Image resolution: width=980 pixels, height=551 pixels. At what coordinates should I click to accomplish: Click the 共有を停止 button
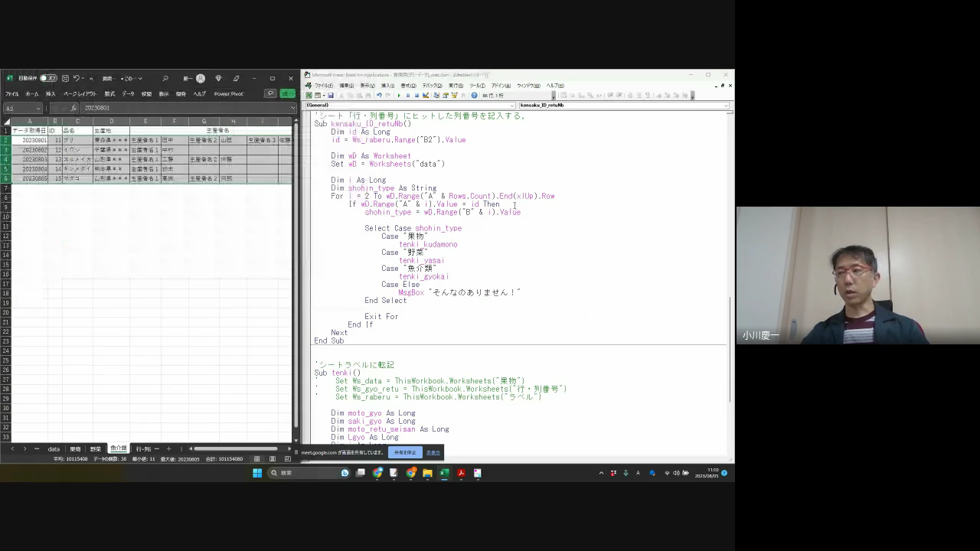point(405,452)
